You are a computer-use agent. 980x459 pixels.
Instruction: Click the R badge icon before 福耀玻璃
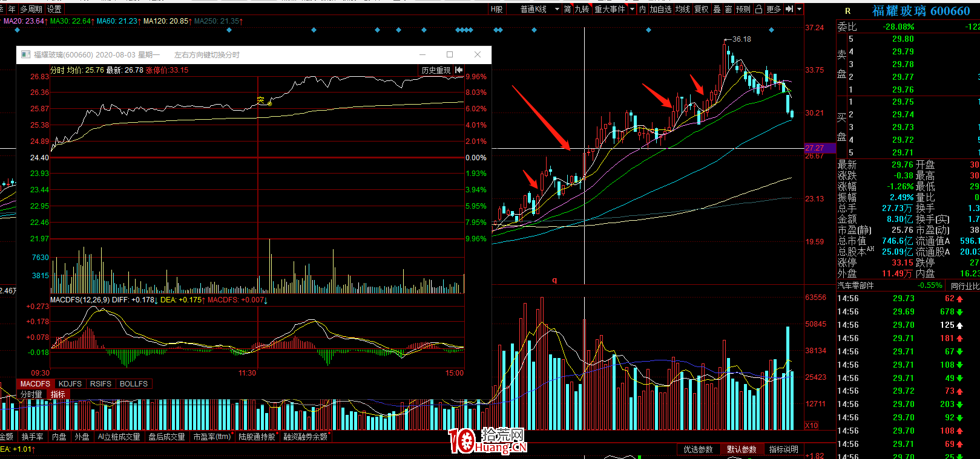coord(847,11)
